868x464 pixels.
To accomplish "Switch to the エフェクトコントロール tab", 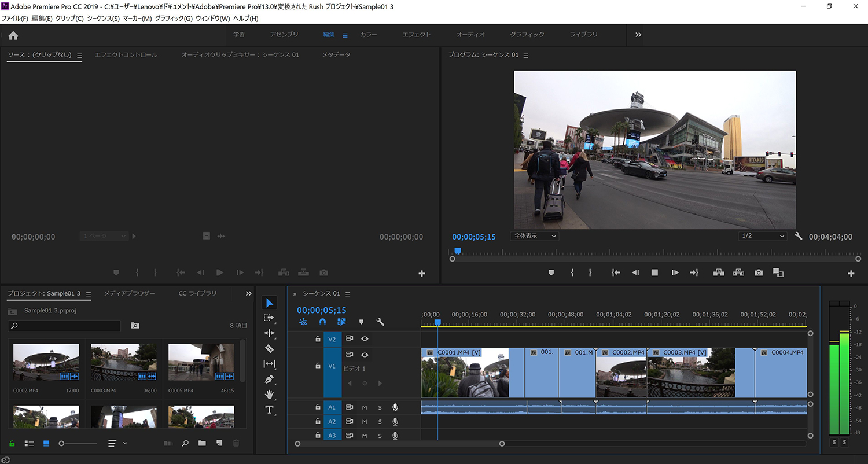I will click(x=126, y=55).
